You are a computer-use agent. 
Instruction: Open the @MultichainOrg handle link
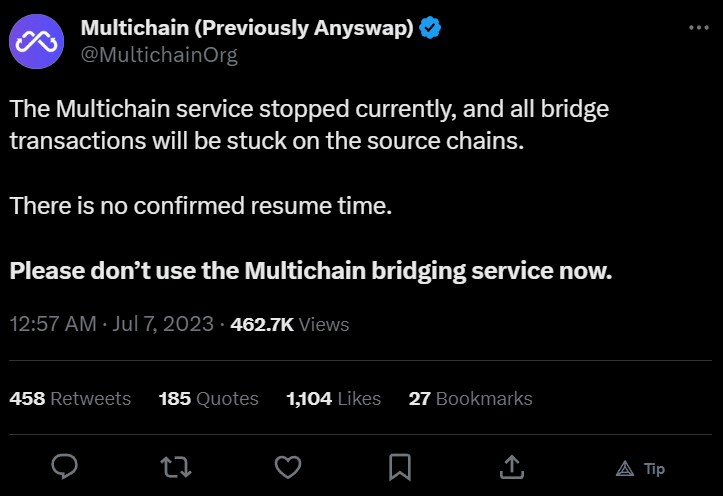159,55
